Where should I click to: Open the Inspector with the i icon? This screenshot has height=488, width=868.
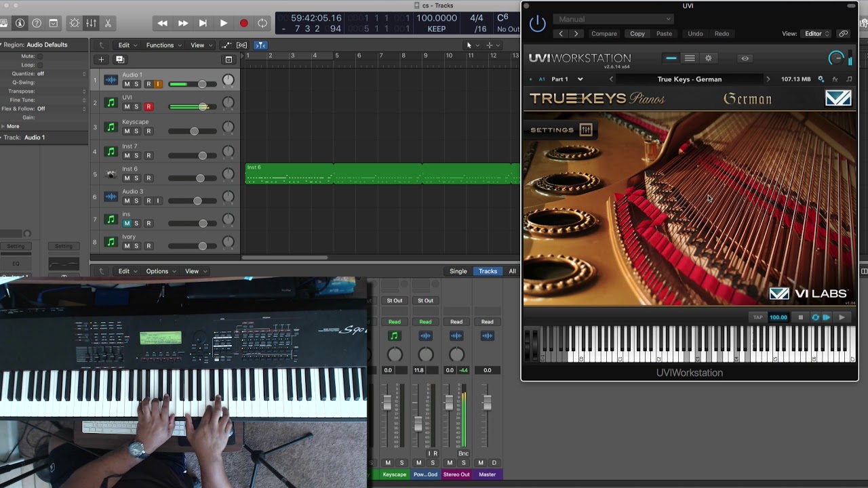20,23
